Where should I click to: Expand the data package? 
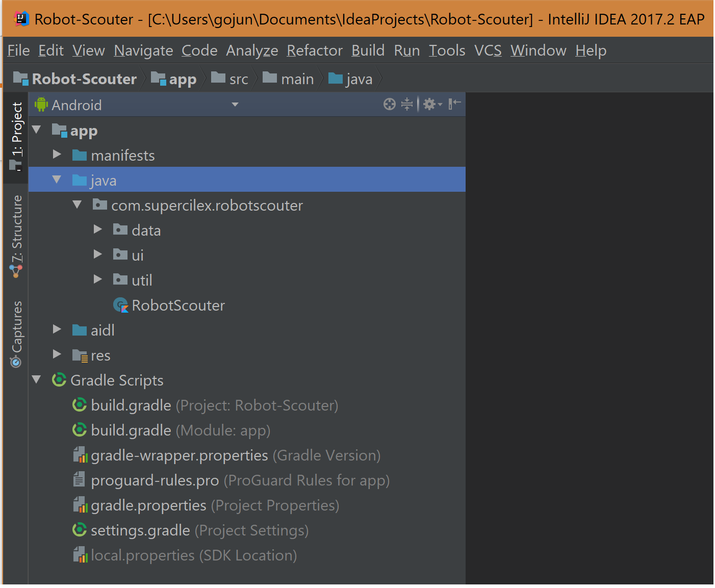[97, 229]
